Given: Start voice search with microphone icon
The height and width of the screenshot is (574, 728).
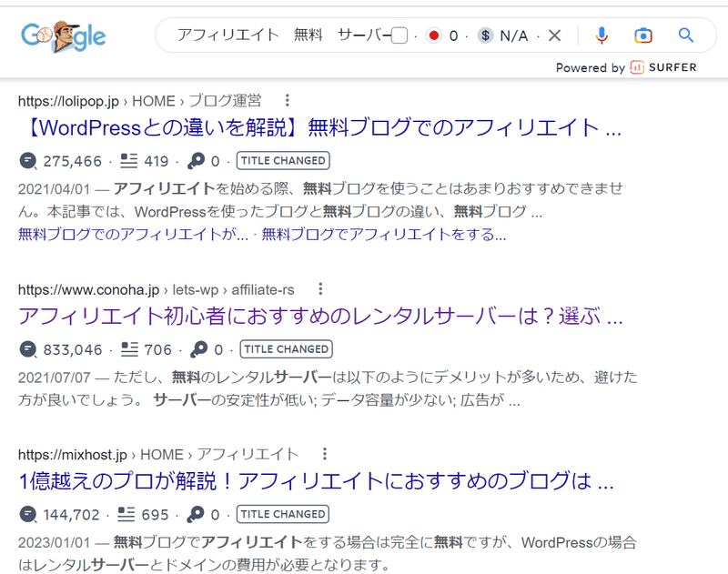Looking at the screenshot, I should click(x=602, y=35).
